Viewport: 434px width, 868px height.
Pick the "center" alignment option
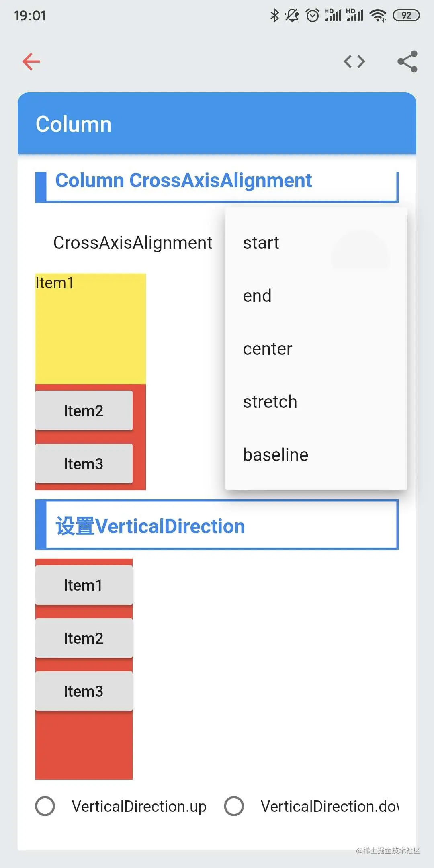tap(268, 349)
